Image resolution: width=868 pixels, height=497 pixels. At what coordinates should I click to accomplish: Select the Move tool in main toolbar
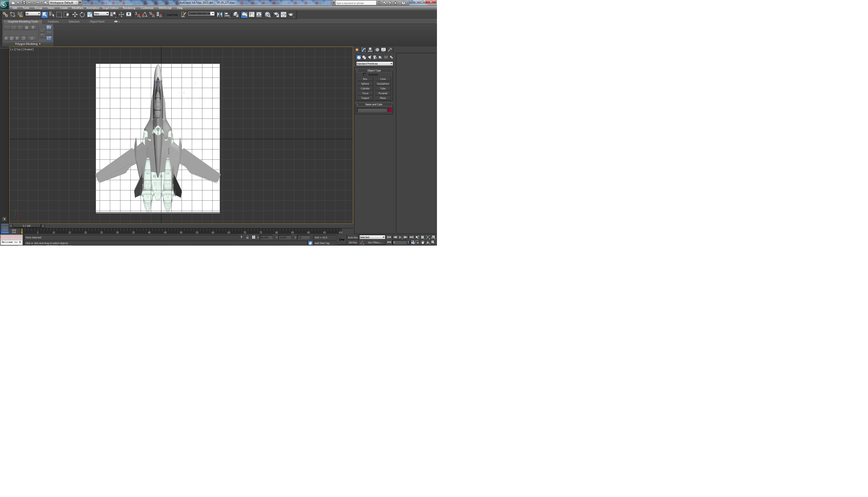[x=75, y=14]
